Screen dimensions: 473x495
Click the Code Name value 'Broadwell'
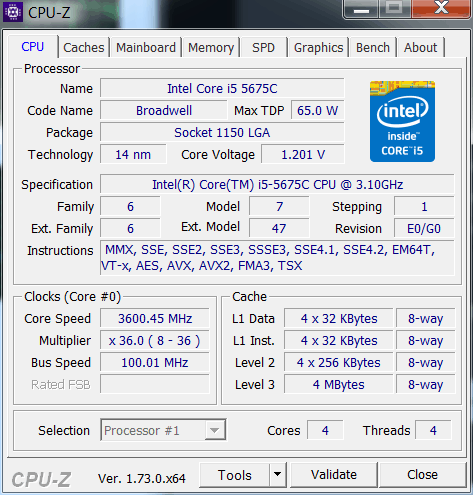pyautogui.click(x=164, y=111)
